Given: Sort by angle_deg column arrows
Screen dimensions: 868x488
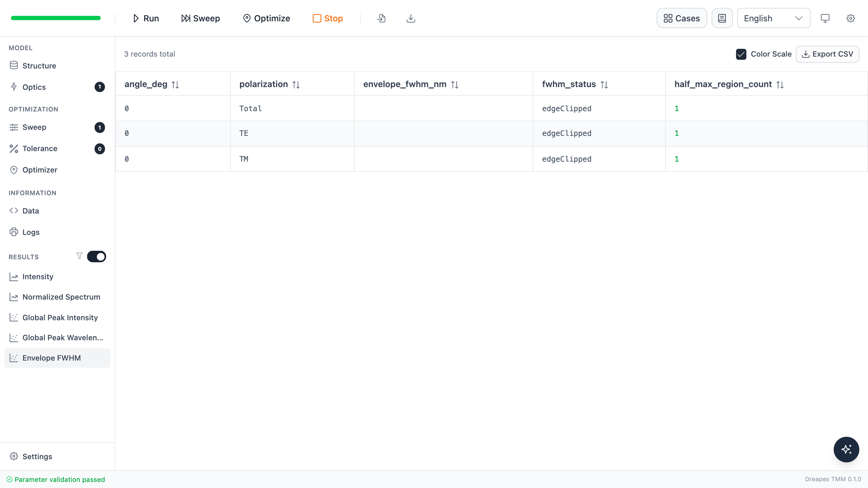Looking at the screenshot, I should (175, 85).
